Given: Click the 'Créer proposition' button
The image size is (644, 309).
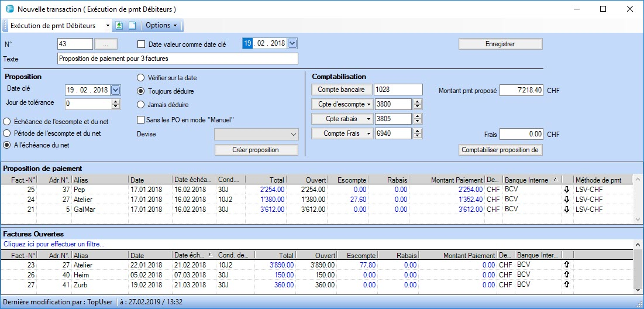Looking at the screenshot, I should (256, 150).
